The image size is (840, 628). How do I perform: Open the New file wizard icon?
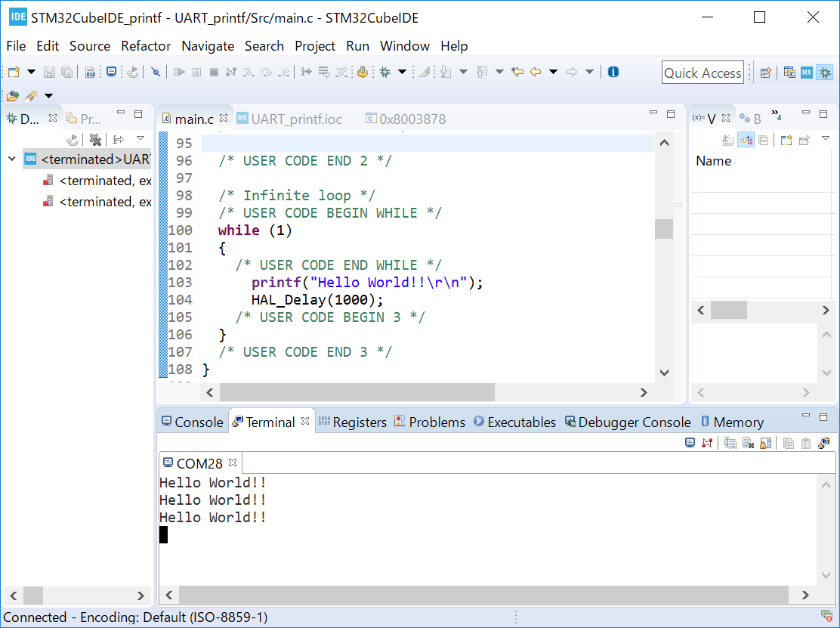(14, 72)
